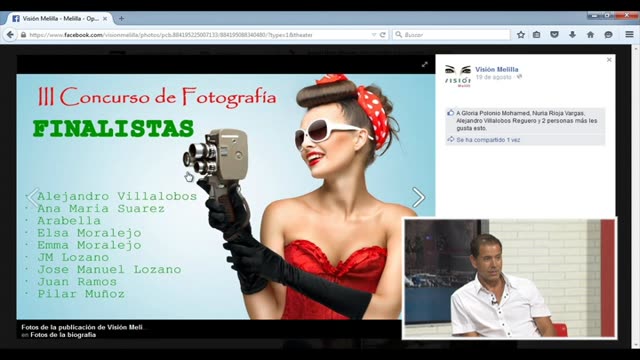640x360 pixels.
Task: Reload the page with the refresh icon
Action: 382,35
